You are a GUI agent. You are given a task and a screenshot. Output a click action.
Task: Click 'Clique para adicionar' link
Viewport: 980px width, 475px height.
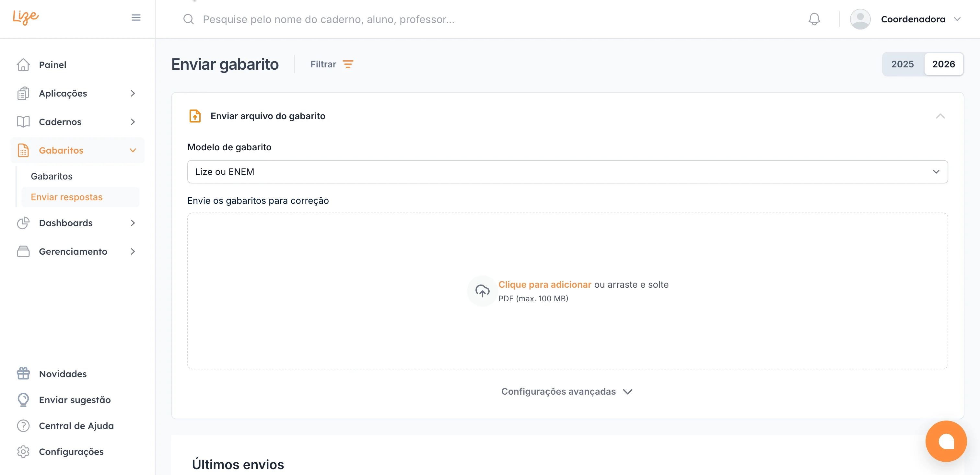[544, 284]
